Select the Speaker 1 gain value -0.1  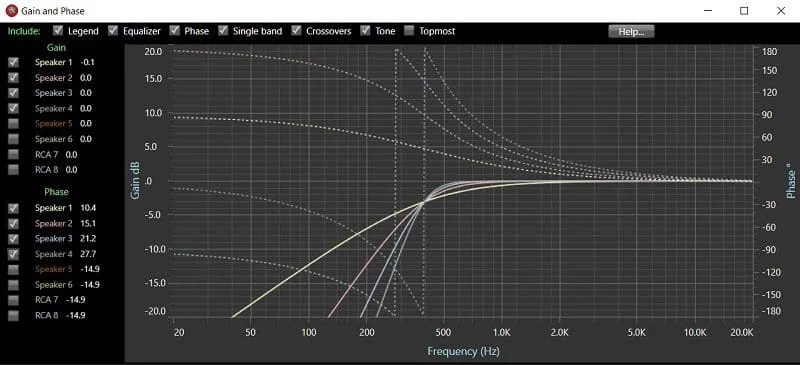[87, 62]
